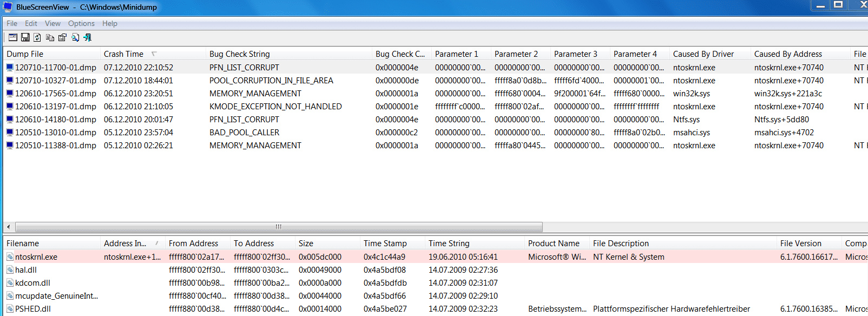
Task: Sort by Bug Check Code column header
Action: [x=402, y=54]
